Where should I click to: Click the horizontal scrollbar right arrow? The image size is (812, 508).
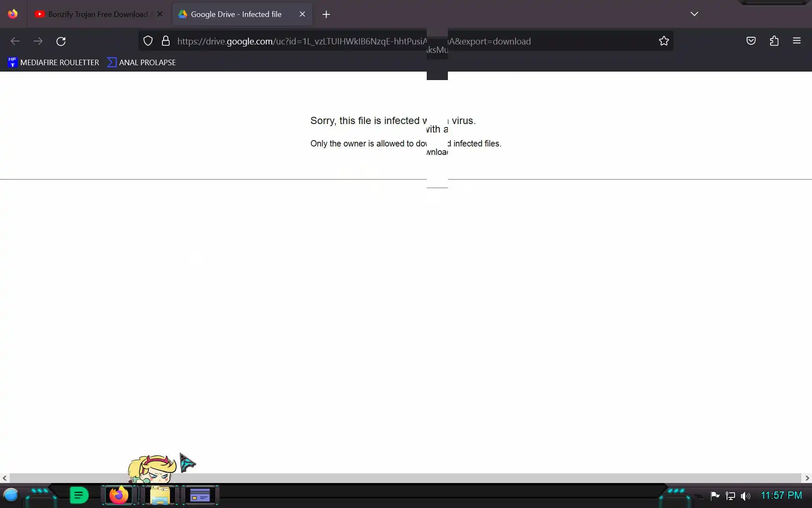(807, 478)
